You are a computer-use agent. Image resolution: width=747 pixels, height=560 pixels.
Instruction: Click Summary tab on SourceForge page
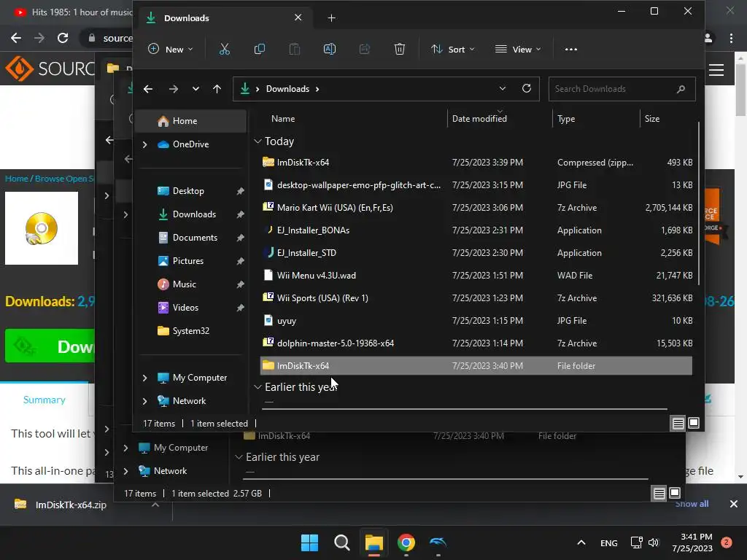[44, 400]
